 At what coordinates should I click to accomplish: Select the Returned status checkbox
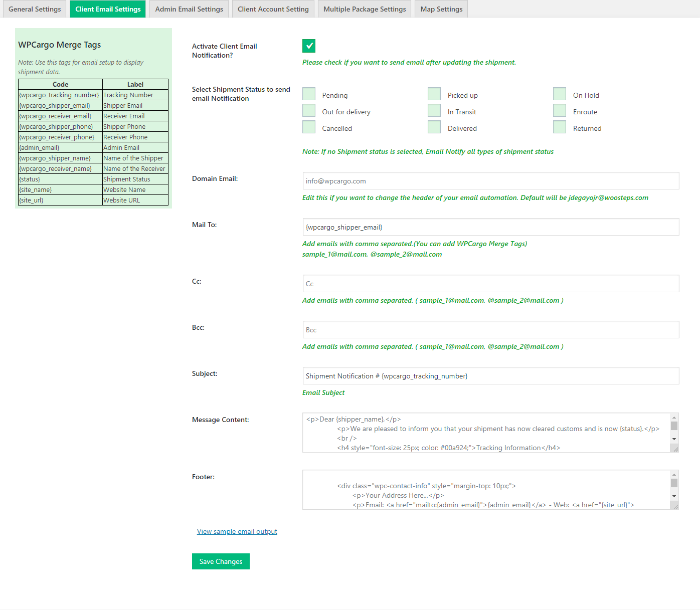coord(560,127)
